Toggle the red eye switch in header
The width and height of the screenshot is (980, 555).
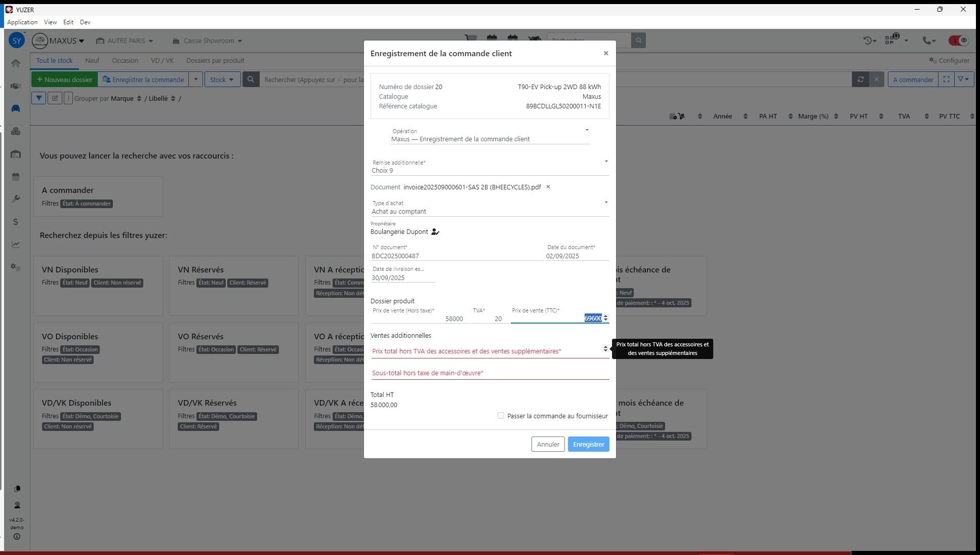tap(958, 41)
